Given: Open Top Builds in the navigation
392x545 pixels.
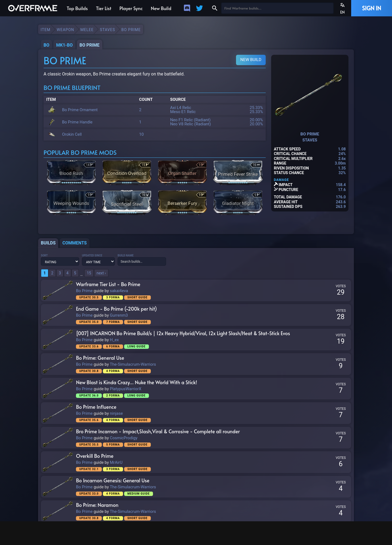Looking at the screenshot, I should pos(77,8).
